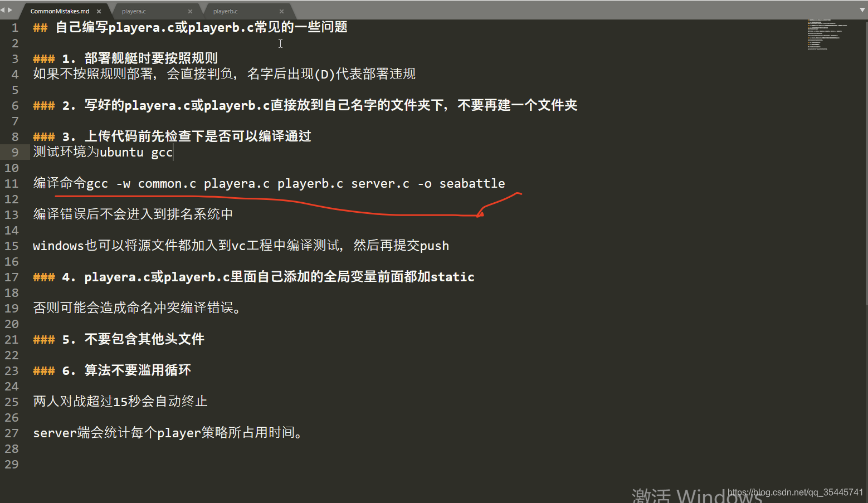868x503 pixels.
Task: Click the scroll tabs left arrow
Action: pos(3,10)
